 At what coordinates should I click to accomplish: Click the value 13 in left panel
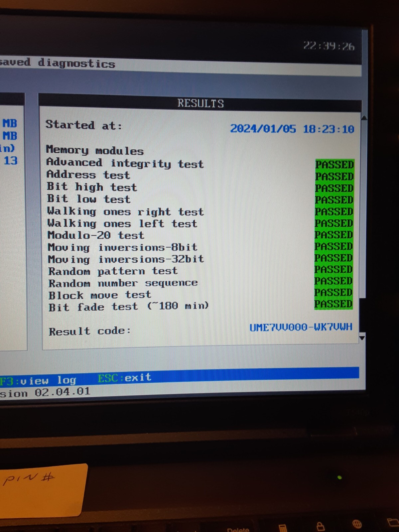pos(11,161)
